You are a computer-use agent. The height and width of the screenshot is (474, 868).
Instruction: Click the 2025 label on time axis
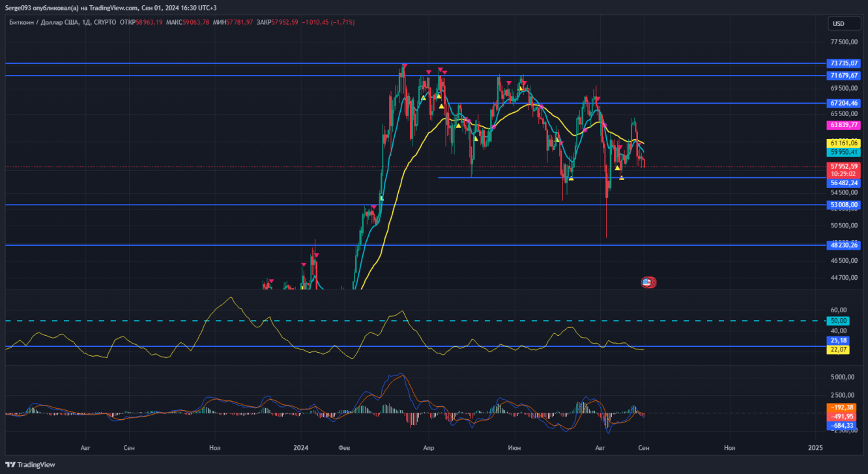tap(815, 448)
